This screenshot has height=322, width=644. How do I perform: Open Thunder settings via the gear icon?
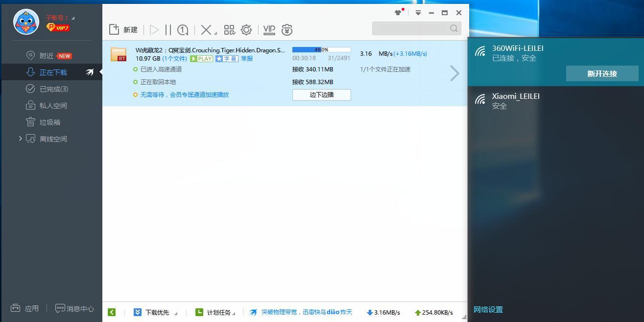(246, 29)
